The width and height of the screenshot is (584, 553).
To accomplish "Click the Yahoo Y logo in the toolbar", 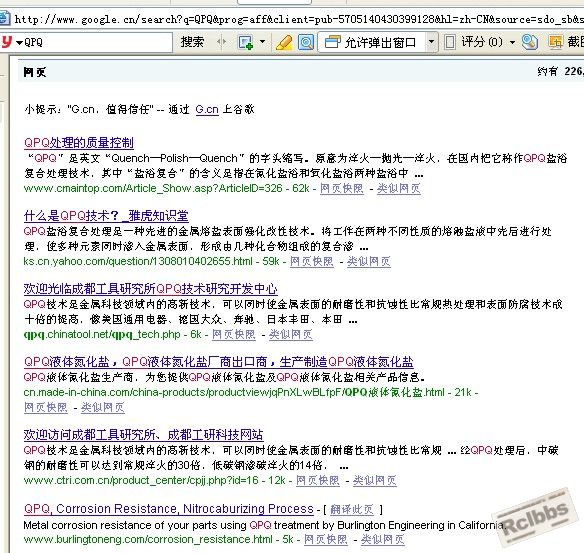I will [x=6, y=42].
